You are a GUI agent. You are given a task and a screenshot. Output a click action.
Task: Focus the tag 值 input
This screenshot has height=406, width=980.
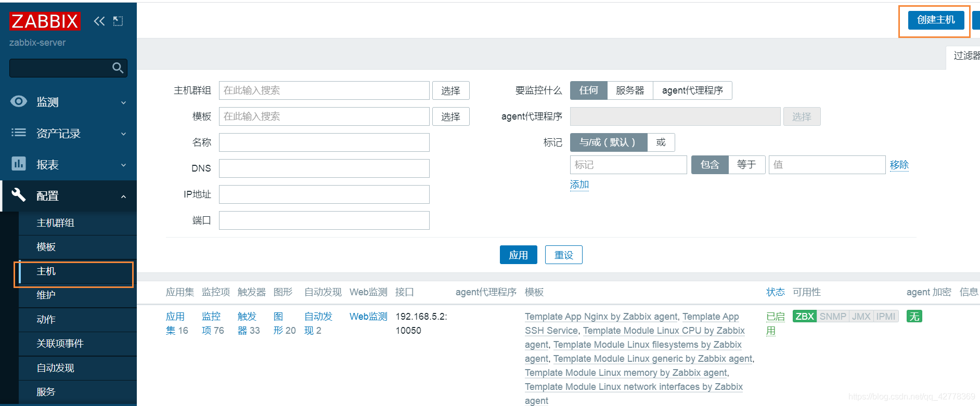(827, 165)
